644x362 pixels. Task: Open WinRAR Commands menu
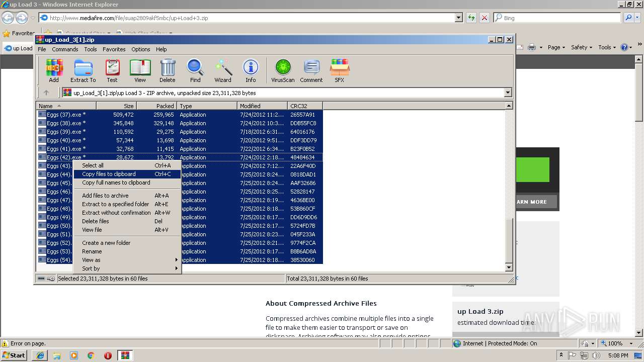point(65,49)
